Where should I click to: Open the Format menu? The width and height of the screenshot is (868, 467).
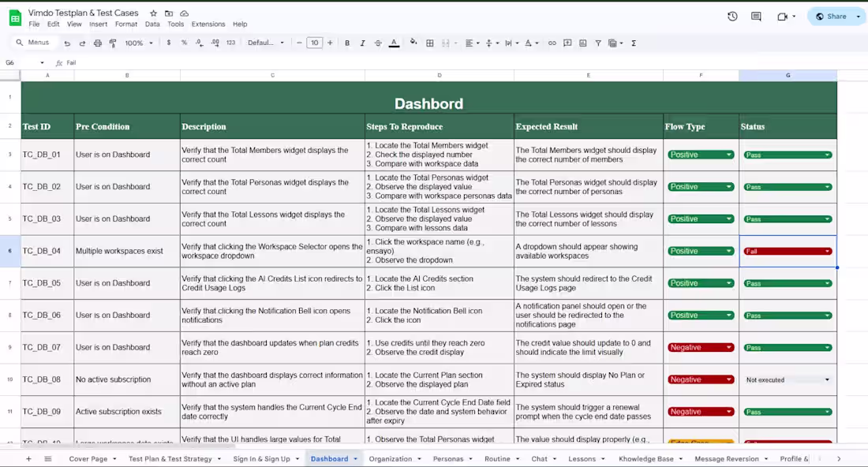tap(126, 24)
